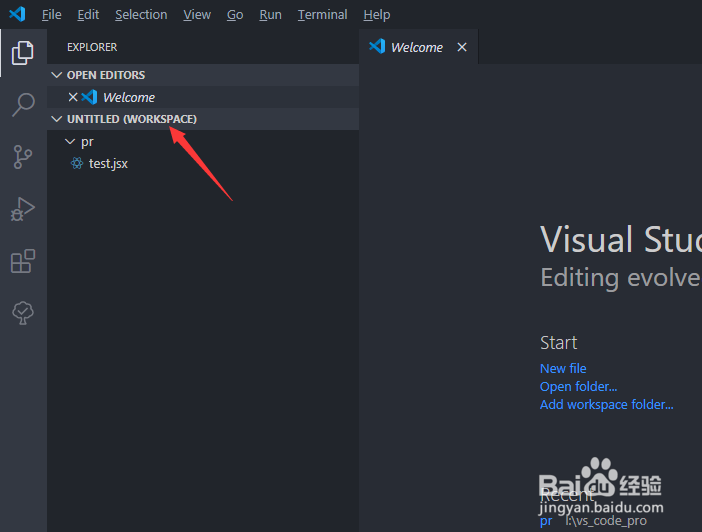Open the Search view icon
The width and height of the screenshot is (702, 532).
(23, 105)
